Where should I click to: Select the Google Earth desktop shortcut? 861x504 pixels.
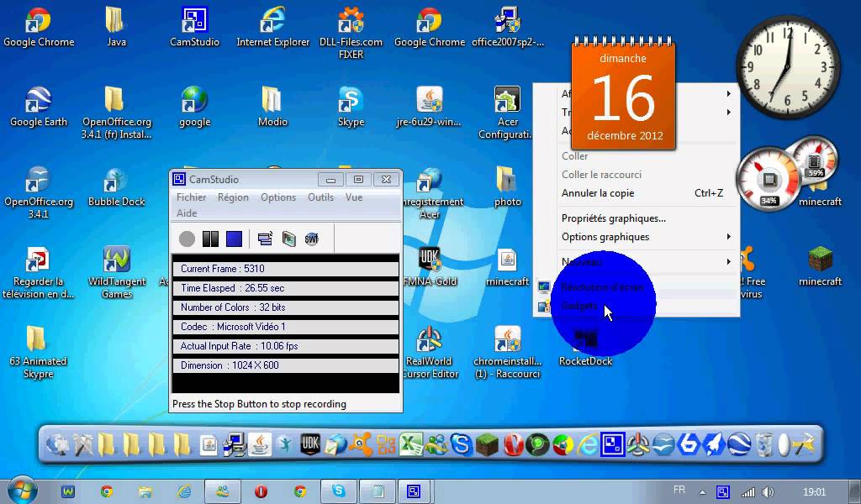tap(39, 107)
